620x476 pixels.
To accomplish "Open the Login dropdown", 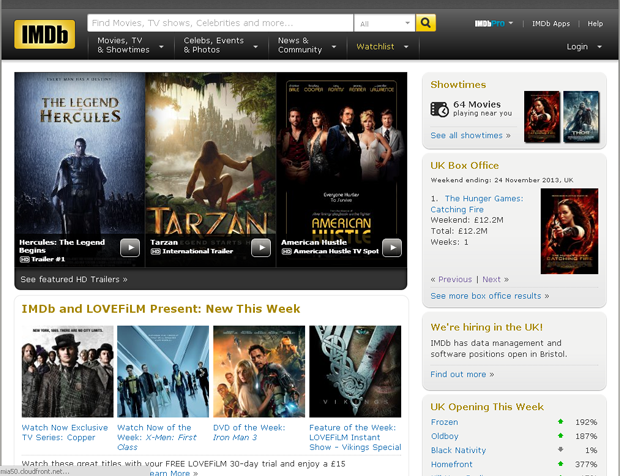I will click(584, 47).
